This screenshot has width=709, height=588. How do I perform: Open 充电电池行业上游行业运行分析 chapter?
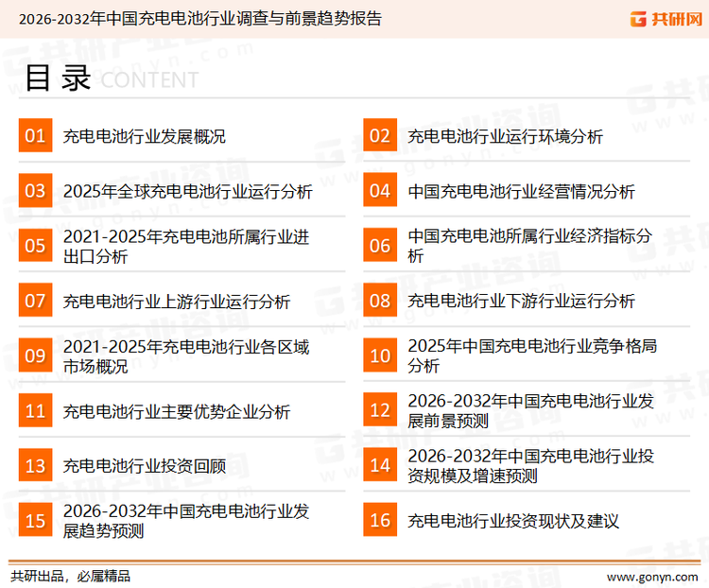click(x=177, y=302)
